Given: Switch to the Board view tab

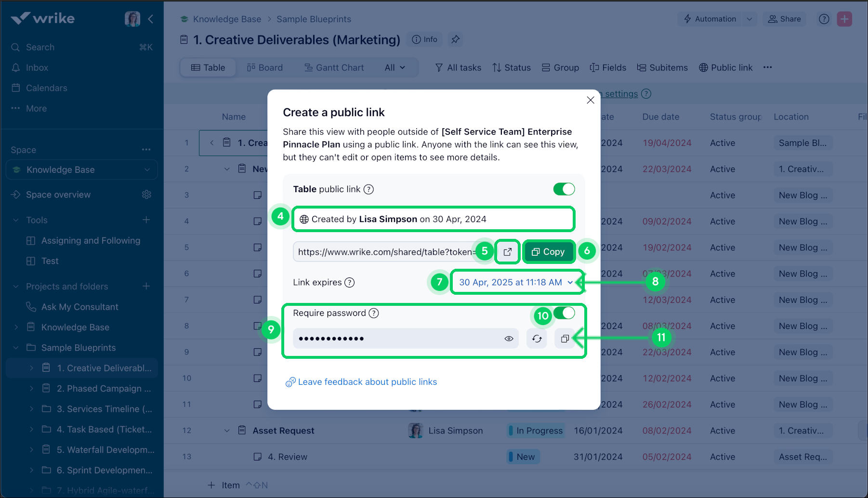Looking at the screenshot, I should (264, 68).
